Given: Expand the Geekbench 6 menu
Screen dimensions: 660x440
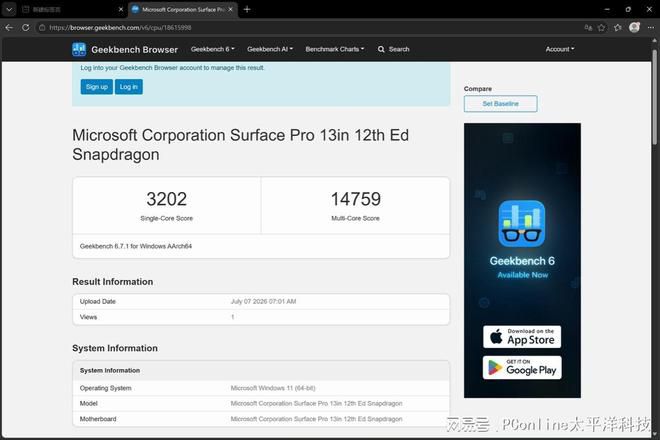Looking at the screenshot, I should [213, 49].
